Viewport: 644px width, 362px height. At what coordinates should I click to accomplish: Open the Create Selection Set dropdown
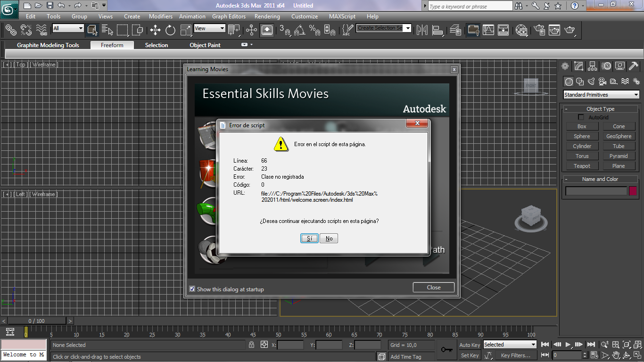point(384,28)
